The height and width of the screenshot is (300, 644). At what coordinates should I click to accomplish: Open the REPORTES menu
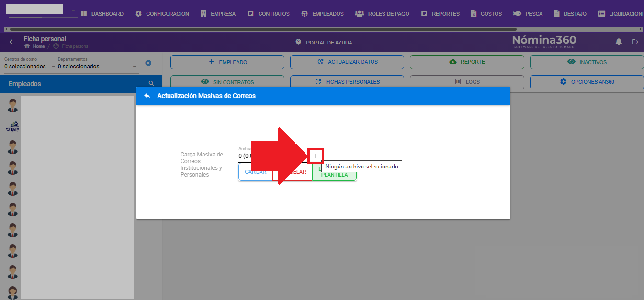(440, 14)
